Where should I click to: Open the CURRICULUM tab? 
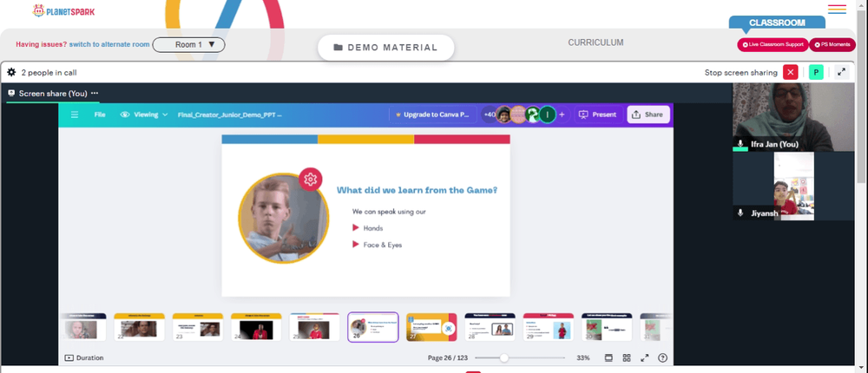595,43
